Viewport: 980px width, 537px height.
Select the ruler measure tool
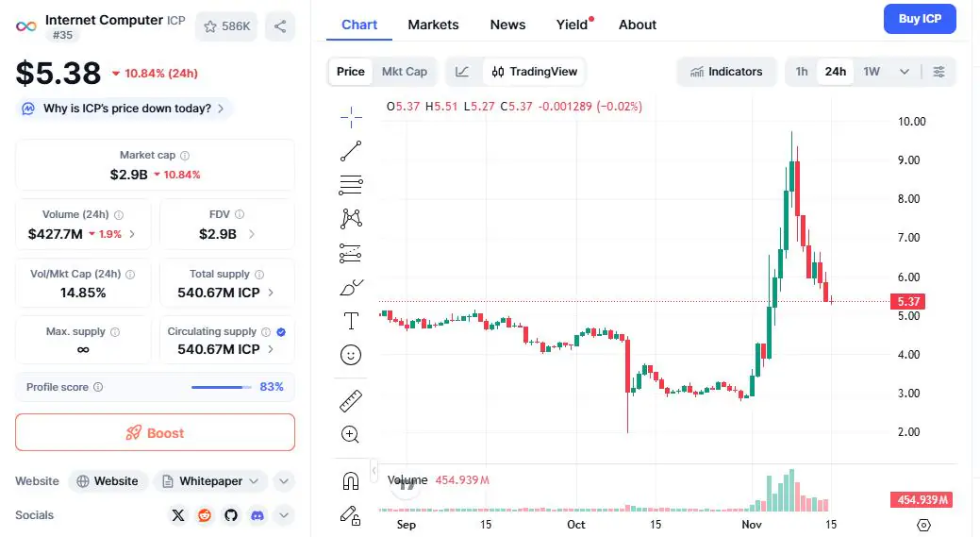click(351, 400)
